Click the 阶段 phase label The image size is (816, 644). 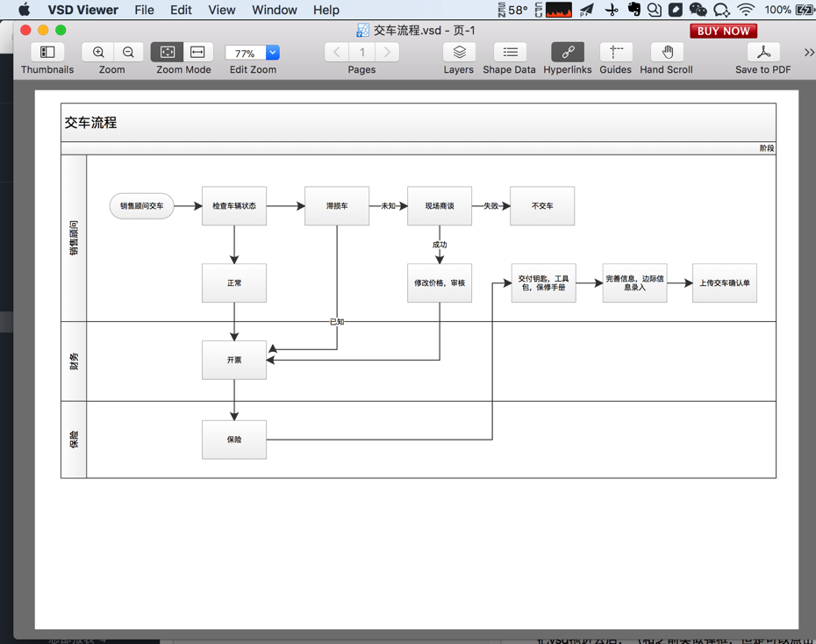[767, 148]
